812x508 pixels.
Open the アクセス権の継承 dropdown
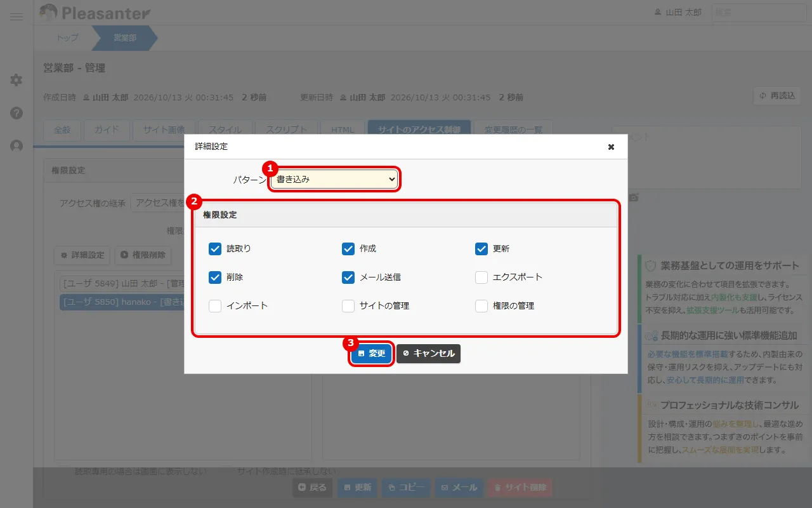[157, 203]
